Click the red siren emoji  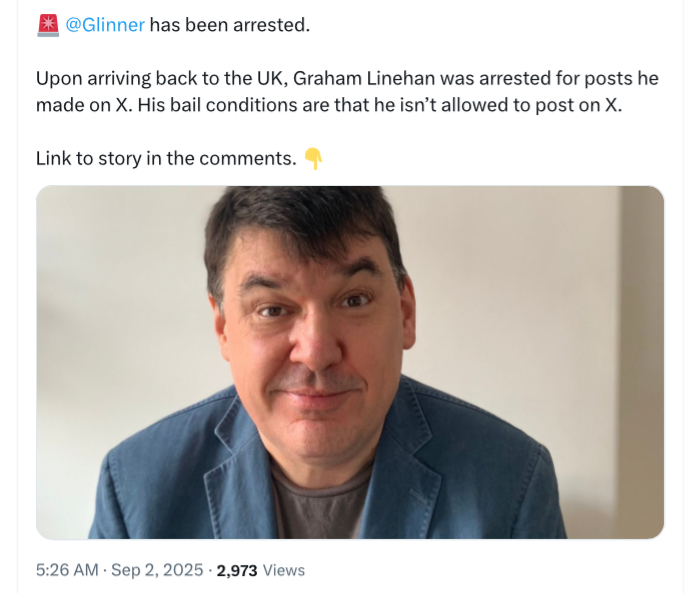tap(48, 25)
